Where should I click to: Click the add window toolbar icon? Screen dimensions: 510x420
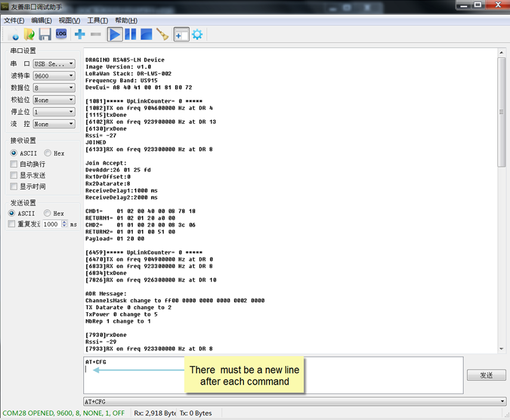182,34
